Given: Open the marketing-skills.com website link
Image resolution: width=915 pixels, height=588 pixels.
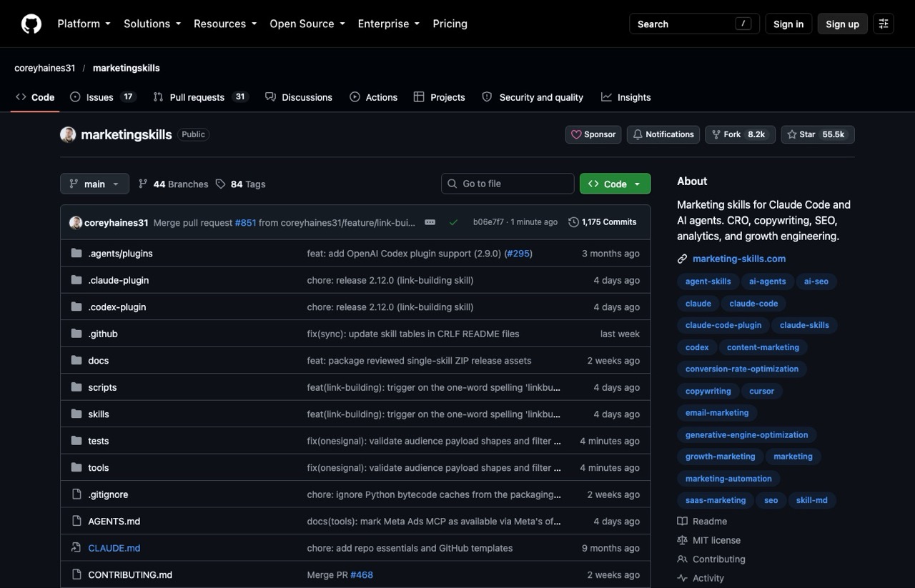Looking at the screenshot, I should [x=739, y=259].
